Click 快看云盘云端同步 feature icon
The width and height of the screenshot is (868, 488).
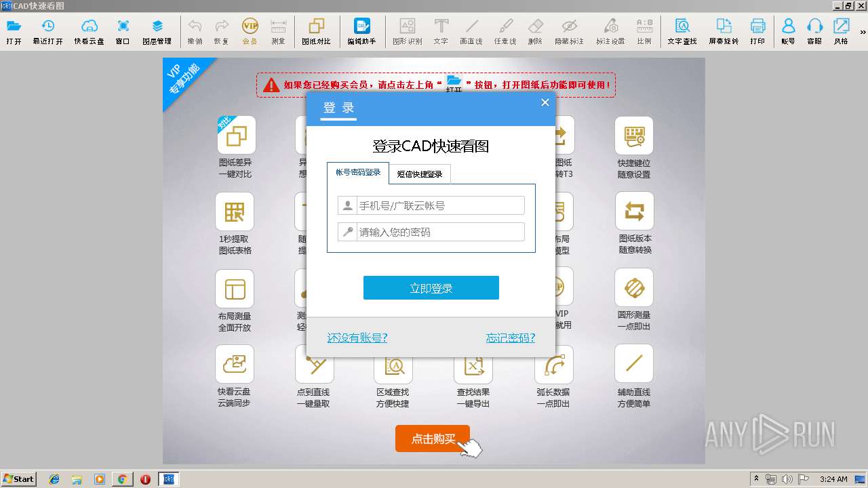point(235,364)
